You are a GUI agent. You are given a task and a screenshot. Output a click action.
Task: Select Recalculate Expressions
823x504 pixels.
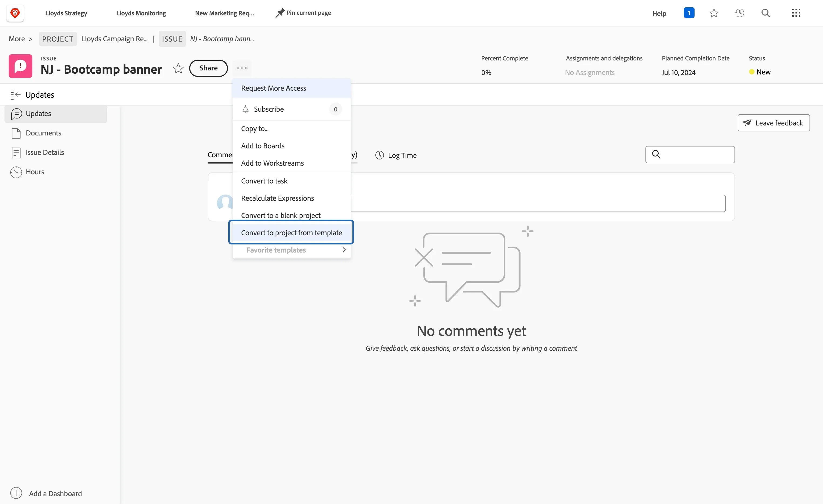292,198
